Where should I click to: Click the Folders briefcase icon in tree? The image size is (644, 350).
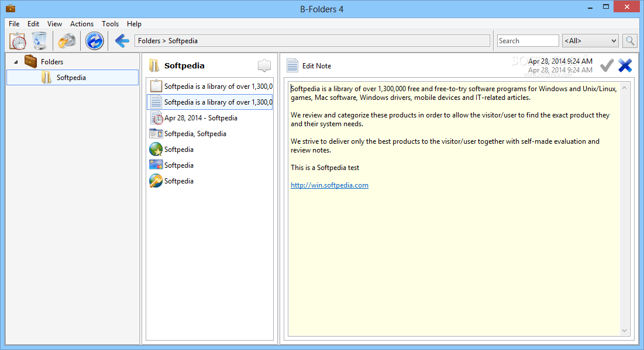click(31, 61)
